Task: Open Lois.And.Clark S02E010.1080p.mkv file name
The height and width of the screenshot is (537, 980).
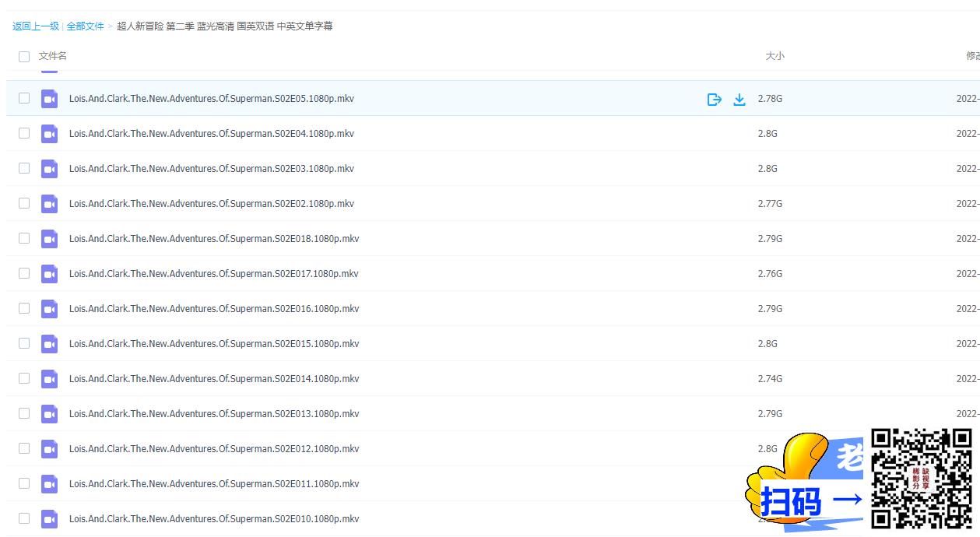Action: pyautogui.click(x=214, y=519)
